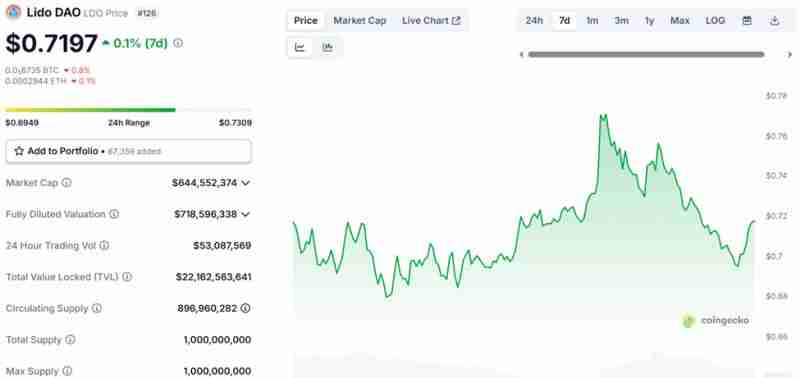Viewport: 800px width, 378px height.
Task: Click the Total Value Locked info icon
Action: (x=127, y=277)
